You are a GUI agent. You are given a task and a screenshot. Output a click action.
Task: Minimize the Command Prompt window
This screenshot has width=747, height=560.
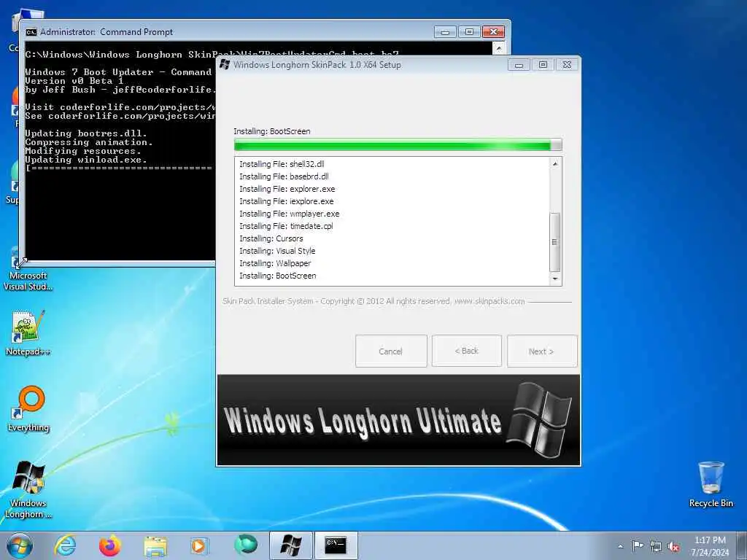tap(446, 32)
